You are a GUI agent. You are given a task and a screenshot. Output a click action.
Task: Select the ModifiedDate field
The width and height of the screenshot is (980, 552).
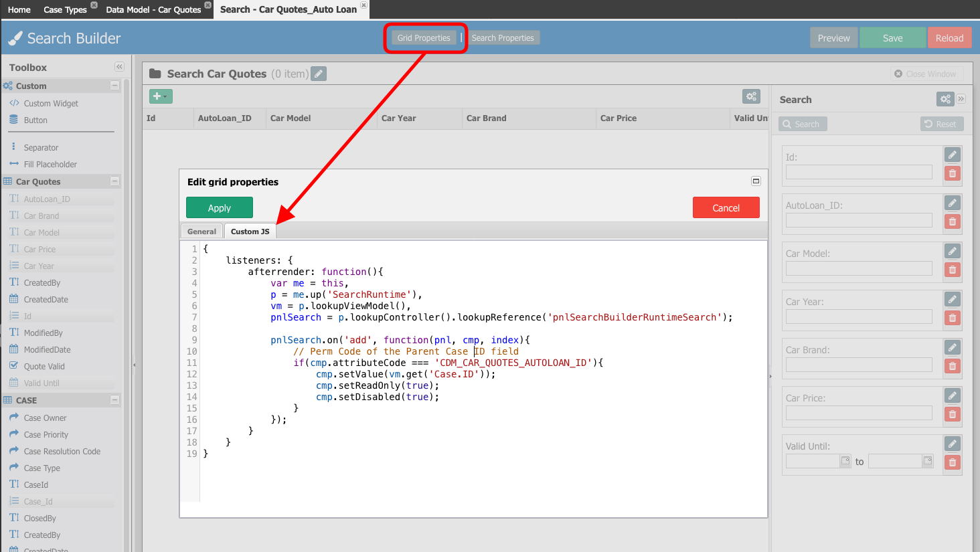[x=47, y=350]
